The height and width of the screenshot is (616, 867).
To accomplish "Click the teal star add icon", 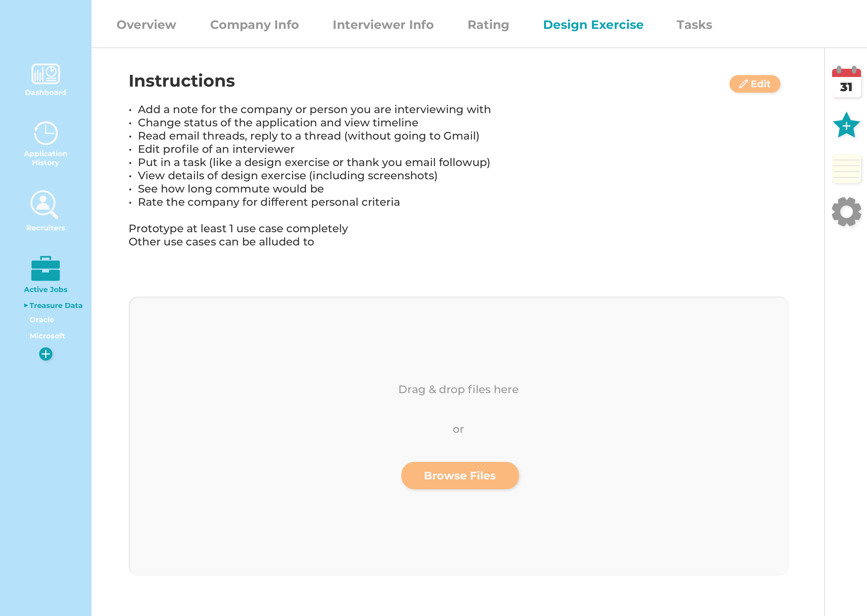I will coord(846,125).
